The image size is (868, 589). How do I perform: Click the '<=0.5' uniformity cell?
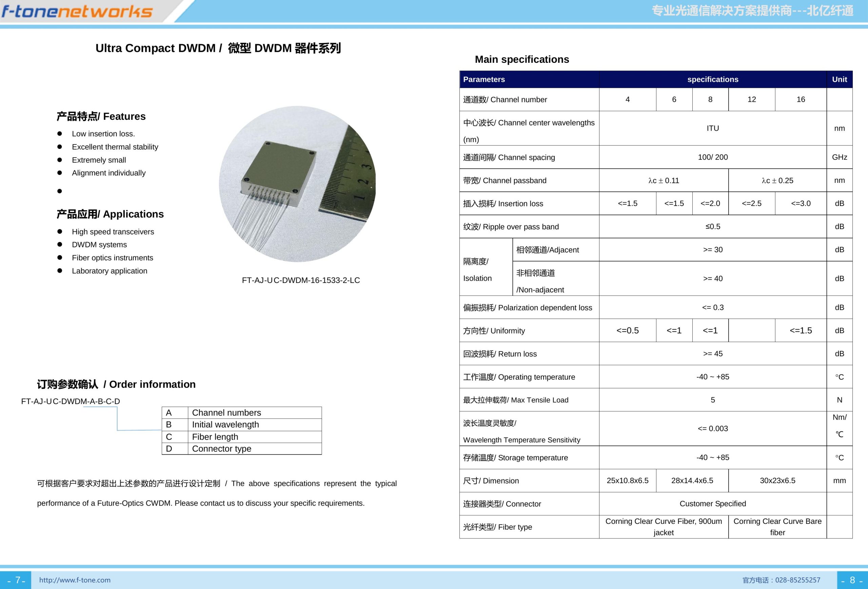pyautogui.click(x=628, y=330)
